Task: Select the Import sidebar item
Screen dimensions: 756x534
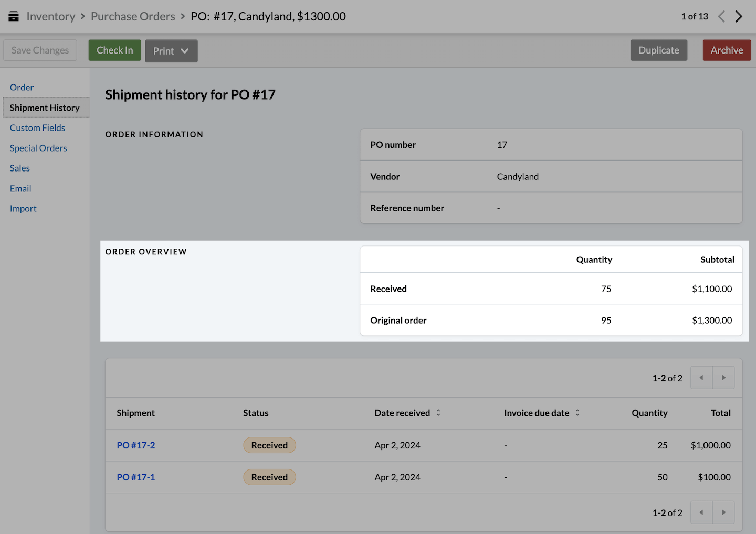Action: [x=23, y=209]
